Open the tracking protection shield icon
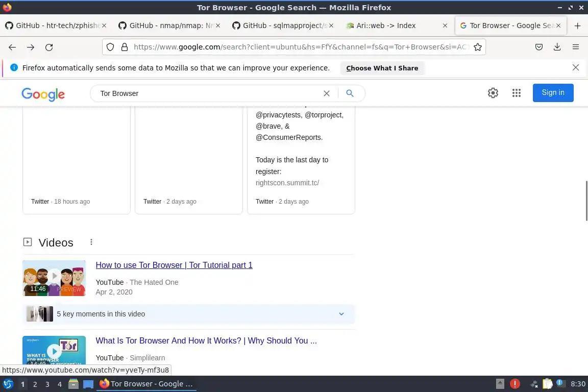Screen dimensions: 588x392 (110, 47)
